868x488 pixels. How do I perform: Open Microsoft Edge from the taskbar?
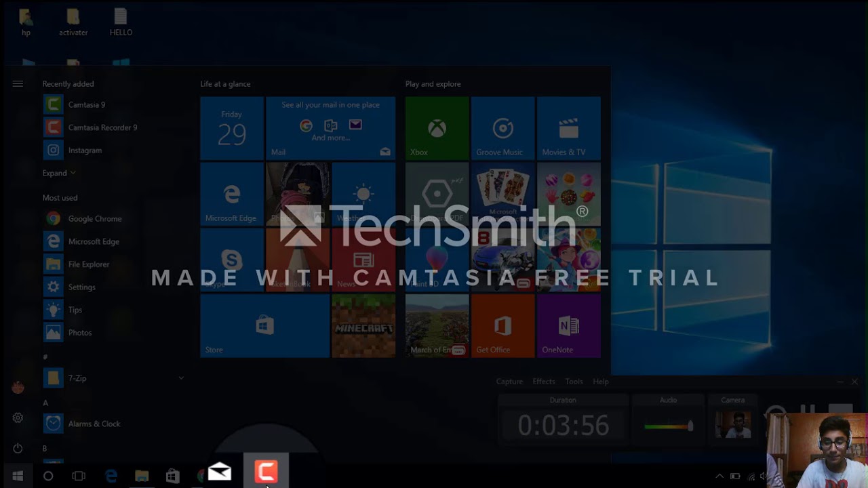(111, 476)
